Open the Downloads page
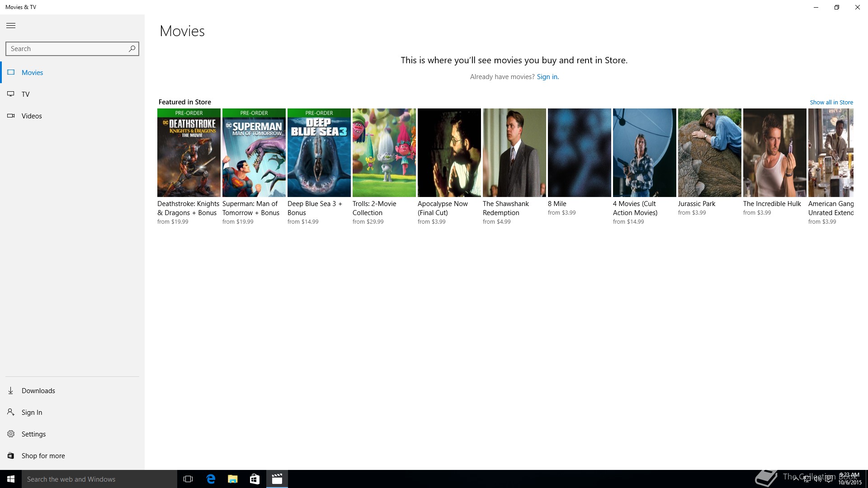This screenshot has height=488, width=868. (x=72, y=390)
